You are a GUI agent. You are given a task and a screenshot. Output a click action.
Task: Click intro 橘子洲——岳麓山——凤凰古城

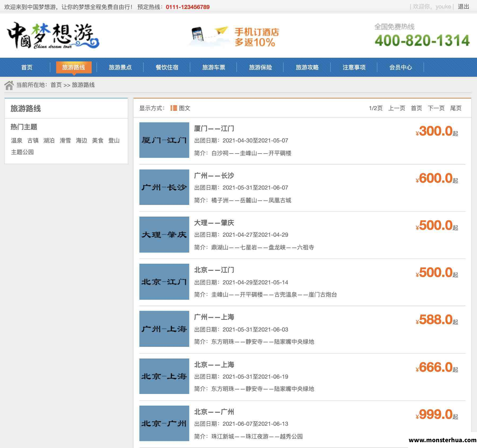[251, 200]
